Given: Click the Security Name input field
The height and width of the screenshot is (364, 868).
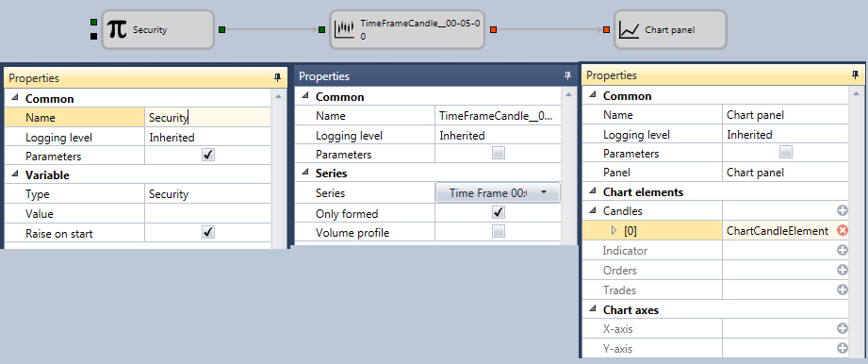Looking at the screenshot, I should tap(208, 118).
